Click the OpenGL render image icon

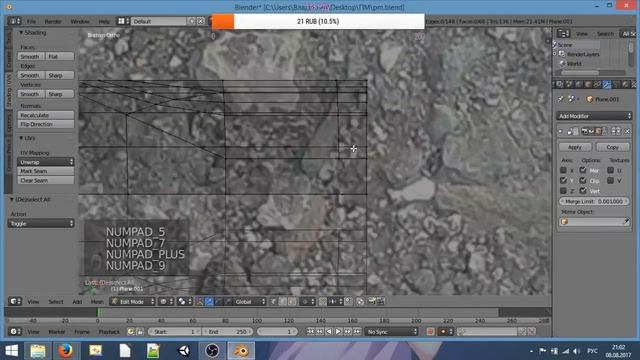[x=372, y=301]
